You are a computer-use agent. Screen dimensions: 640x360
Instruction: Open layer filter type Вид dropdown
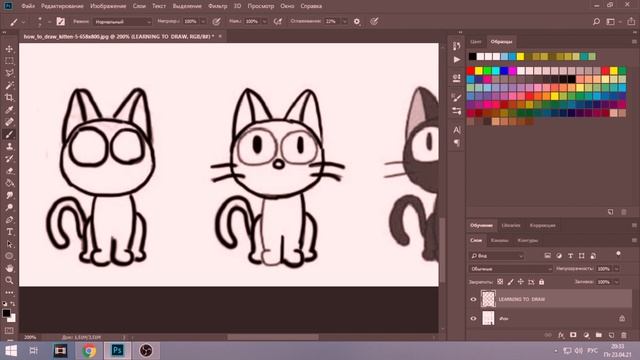(x=497, y=256)
